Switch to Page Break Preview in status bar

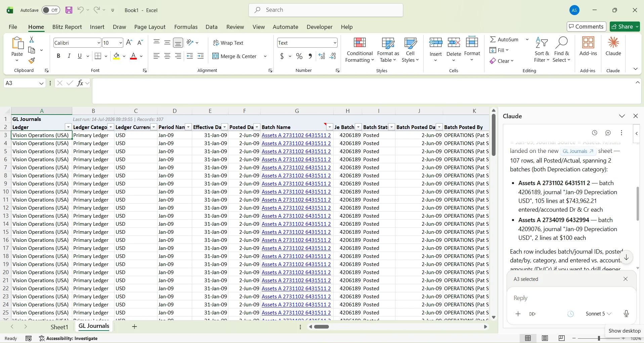pos(562,338)
